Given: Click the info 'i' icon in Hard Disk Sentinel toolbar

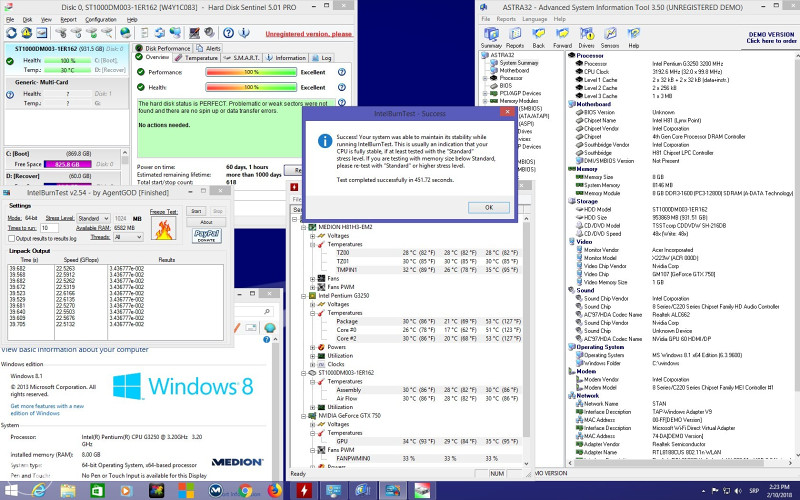Looking at the screenshot, I should click(x=244, y=33).
